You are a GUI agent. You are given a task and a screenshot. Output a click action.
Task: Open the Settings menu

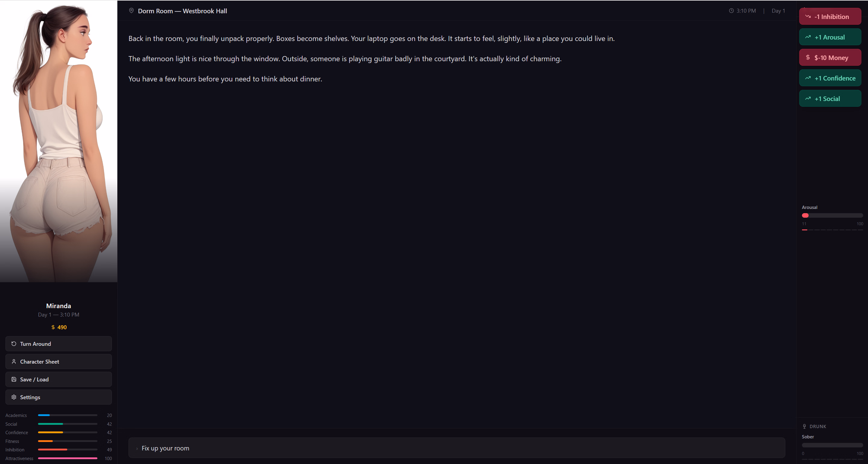click(x=59, y=397)
